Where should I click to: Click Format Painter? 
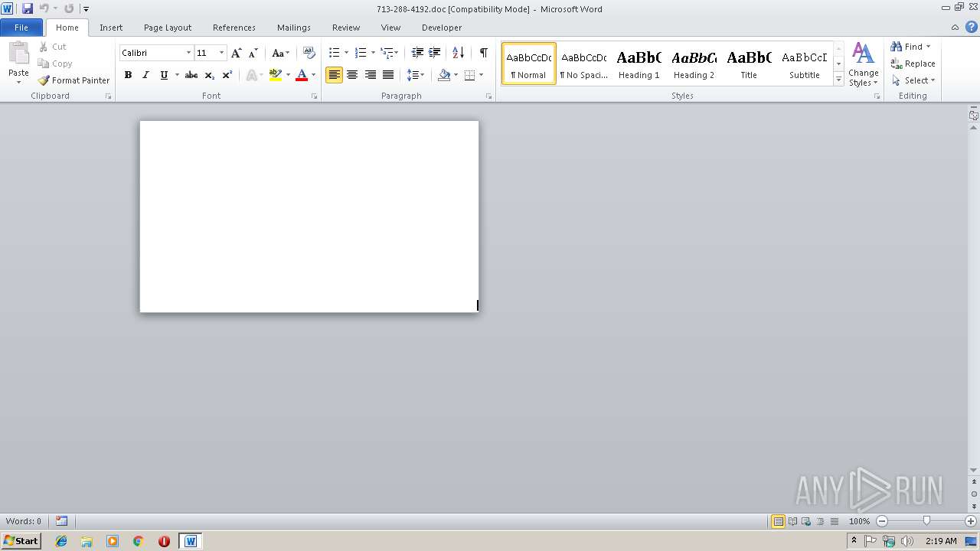click(73, 80)
